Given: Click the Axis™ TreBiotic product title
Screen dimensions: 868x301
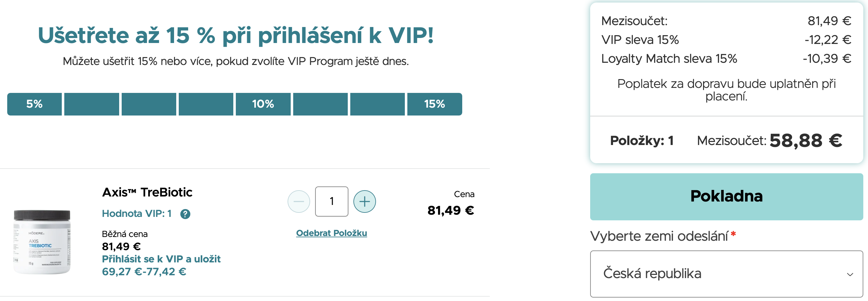Looking at the screenshot, I should tap(147, 192).
